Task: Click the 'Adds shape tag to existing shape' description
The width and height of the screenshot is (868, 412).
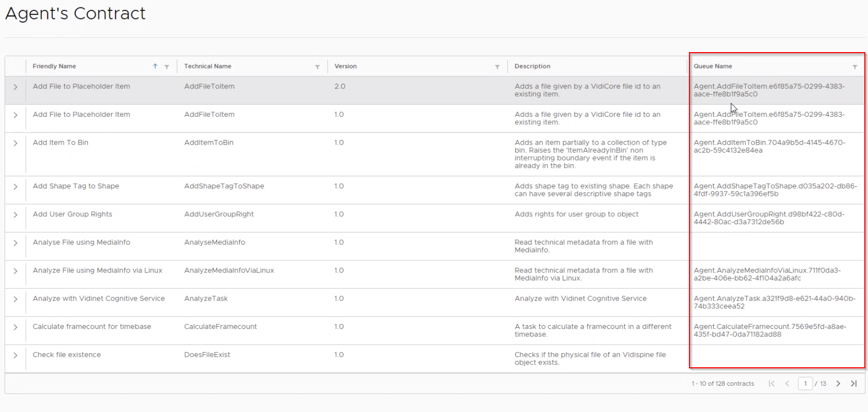Action: 594,190
